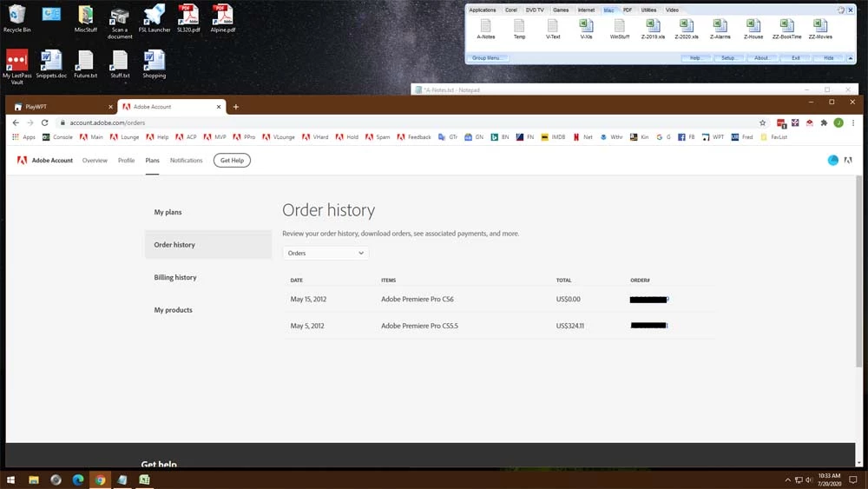Open the Alpine.pdf desktop file
The width and height of the screenshot is (868, 489).
pos(222,18)
